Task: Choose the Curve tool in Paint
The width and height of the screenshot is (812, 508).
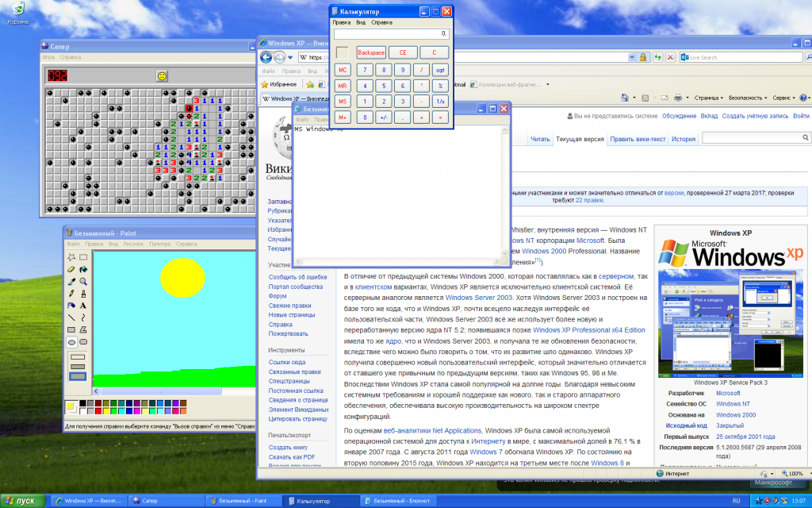Action: click(x=82, y=317)
